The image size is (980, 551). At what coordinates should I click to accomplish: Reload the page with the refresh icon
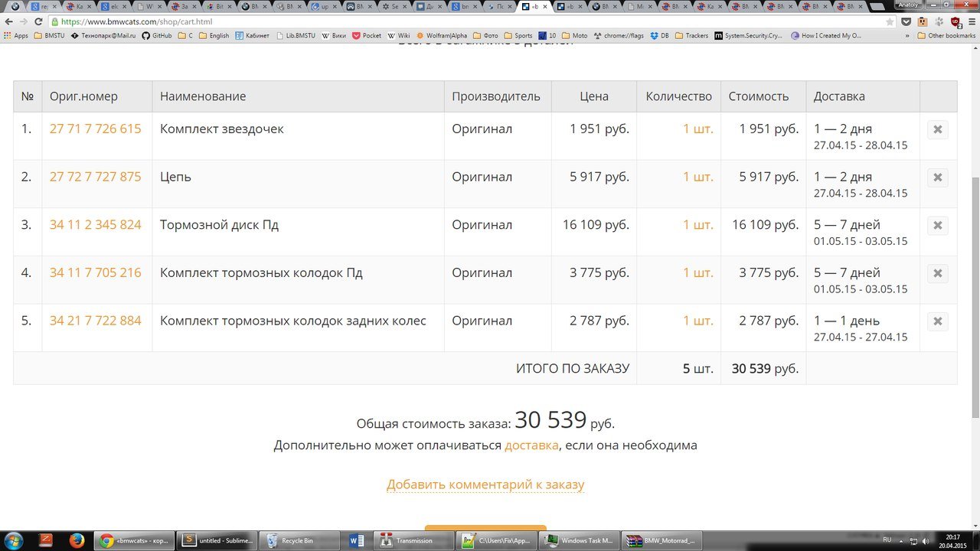click(38, 22)
